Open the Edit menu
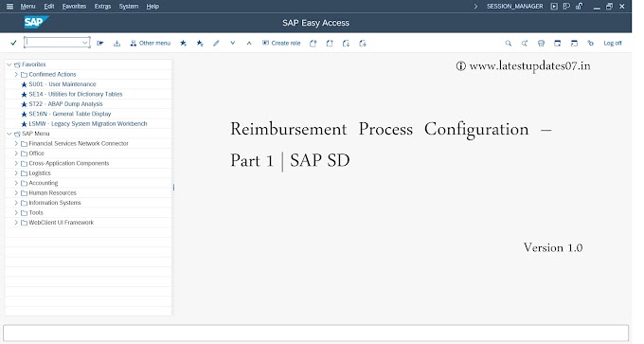 tap(49, 7)
